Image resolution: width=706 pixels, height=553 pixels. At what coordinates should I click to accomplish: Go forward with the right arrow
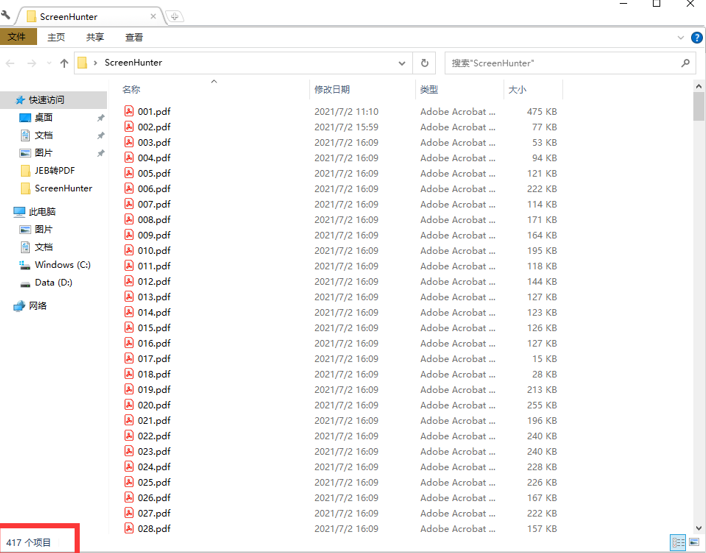pos(32,63)
